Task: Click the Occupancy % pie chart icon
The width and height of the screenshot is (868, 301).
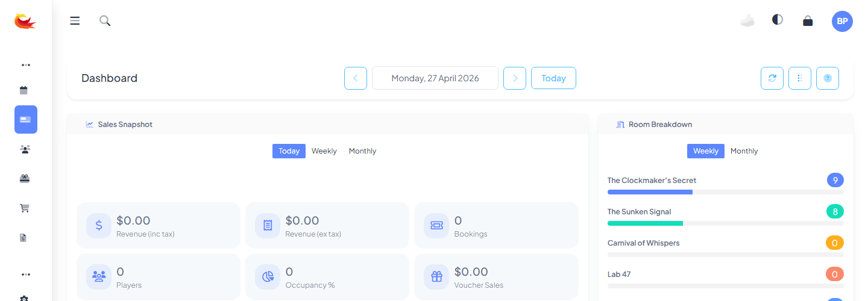Action: pos(267,276)
